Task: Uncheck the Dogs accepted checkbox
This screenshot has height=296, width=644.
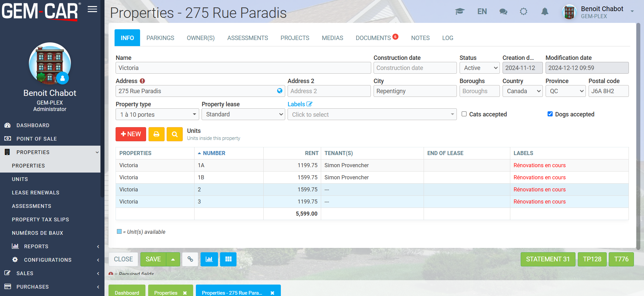Action: click(x=550, y=114)
